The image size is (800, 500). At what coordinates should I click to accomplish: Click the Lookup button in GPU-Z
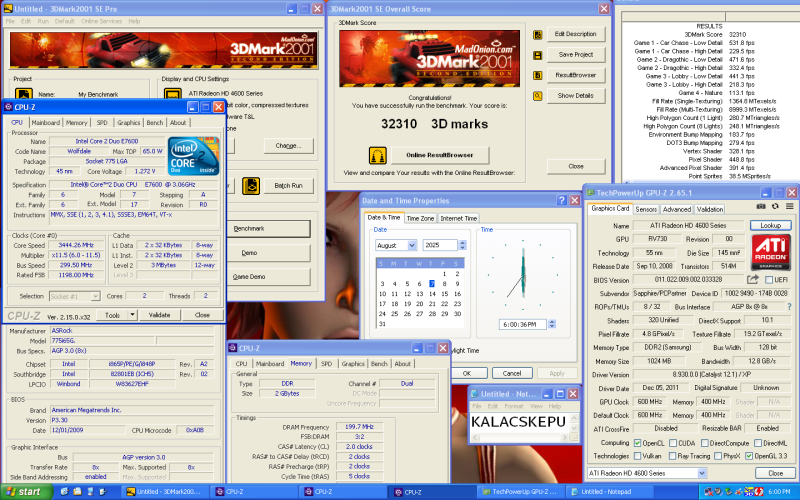click(x=770, y=225)
